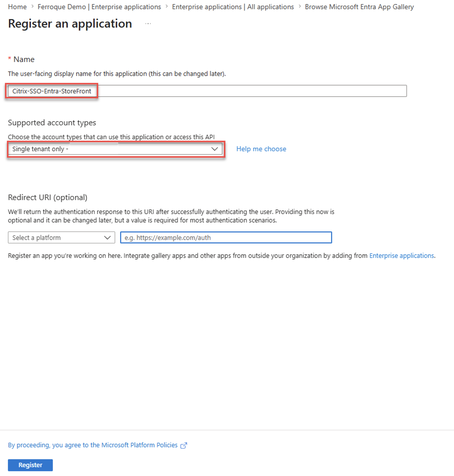Open Ferroque Demo Enterprise applications breadcrumb
Viewport: 454px width, 476px height.
(99, 7)
